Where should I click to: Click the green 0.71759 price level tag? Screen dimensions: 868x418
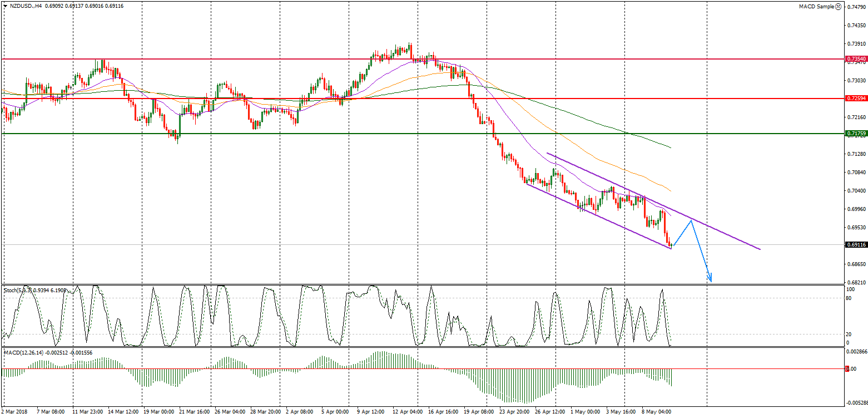coord(855,134)
